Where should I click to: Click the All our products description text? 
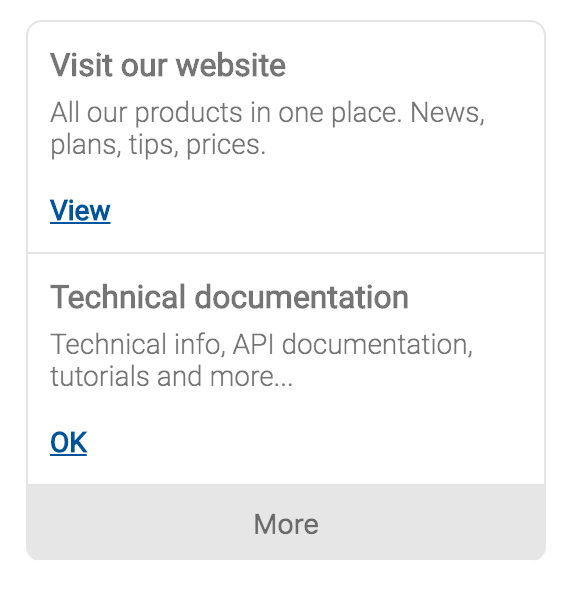(x=267, y=129)
